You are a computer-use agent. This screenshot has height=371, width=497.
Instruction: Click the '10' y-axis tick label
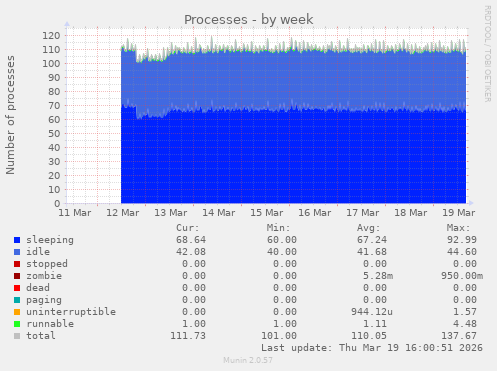54,189
